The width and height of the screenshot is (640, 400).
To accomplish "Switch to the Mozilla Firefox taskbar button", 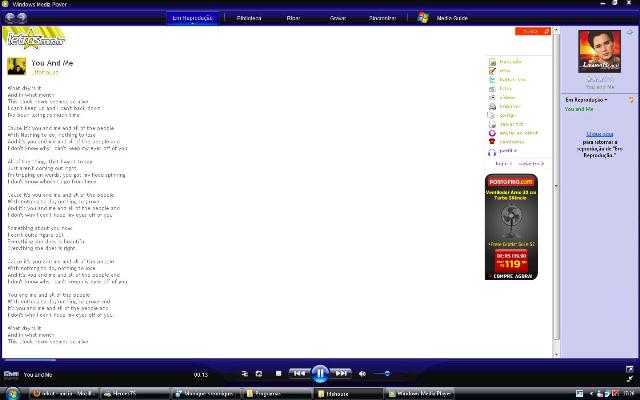I will 64,393.
